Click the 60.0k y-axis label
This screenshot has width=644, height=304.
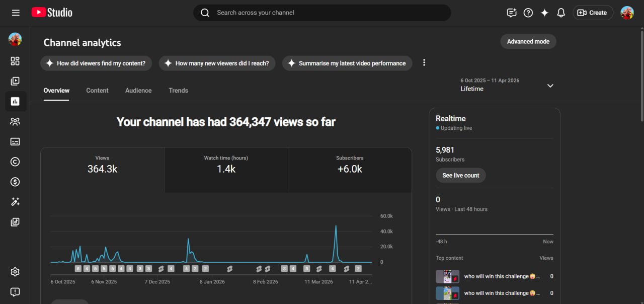(386, 216)
